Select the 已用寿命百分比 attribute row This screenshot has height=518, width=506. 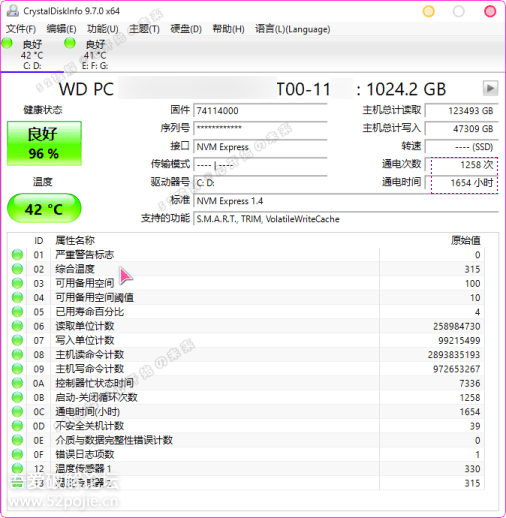[x=247, y=312]
